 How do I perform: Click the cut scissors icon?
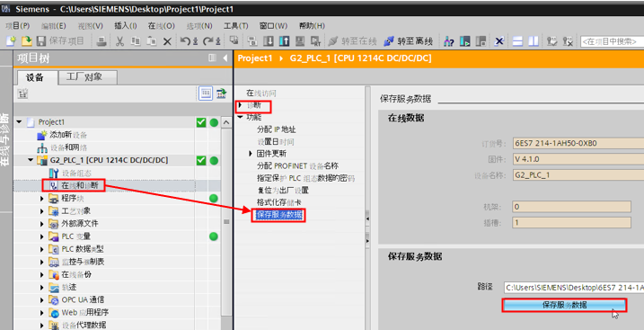point(119,41)
